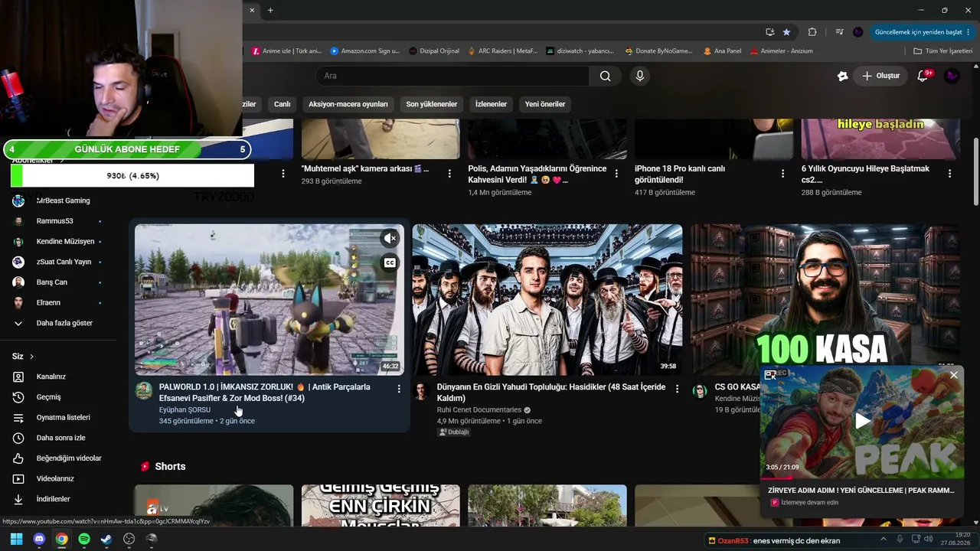Click the Oluştur create button
The width and height of the screenshot is (980, 551).
(x=880, y=76)
